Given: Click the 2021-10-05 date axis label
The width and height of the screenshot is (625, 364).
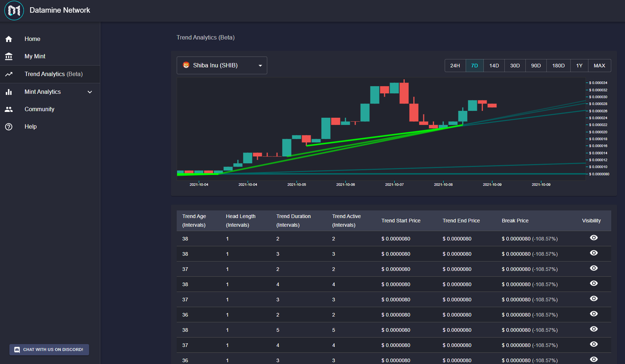Looking at the screenshot, I should pyautogui.click(x=297, y=184).
